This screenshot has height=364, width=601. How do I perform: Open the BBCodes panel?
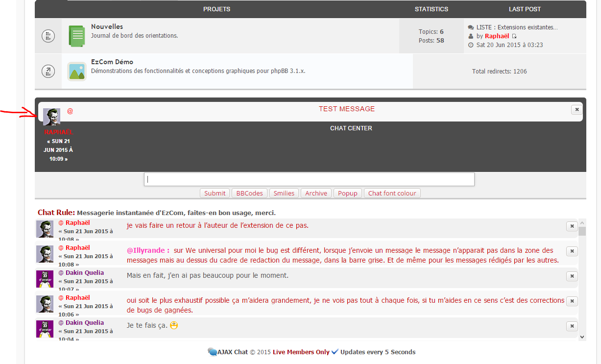click(x=249, y=193)
